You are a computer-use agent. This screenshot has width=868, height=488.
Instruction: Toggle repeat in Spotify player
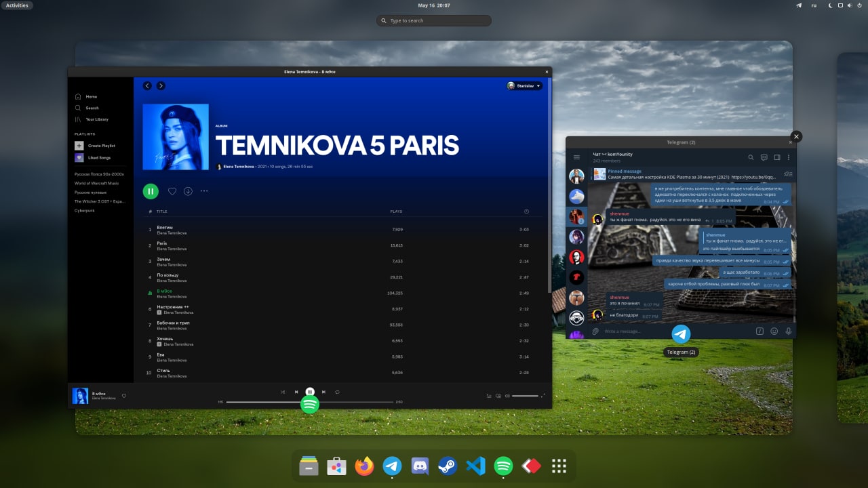tap(337, 392)
